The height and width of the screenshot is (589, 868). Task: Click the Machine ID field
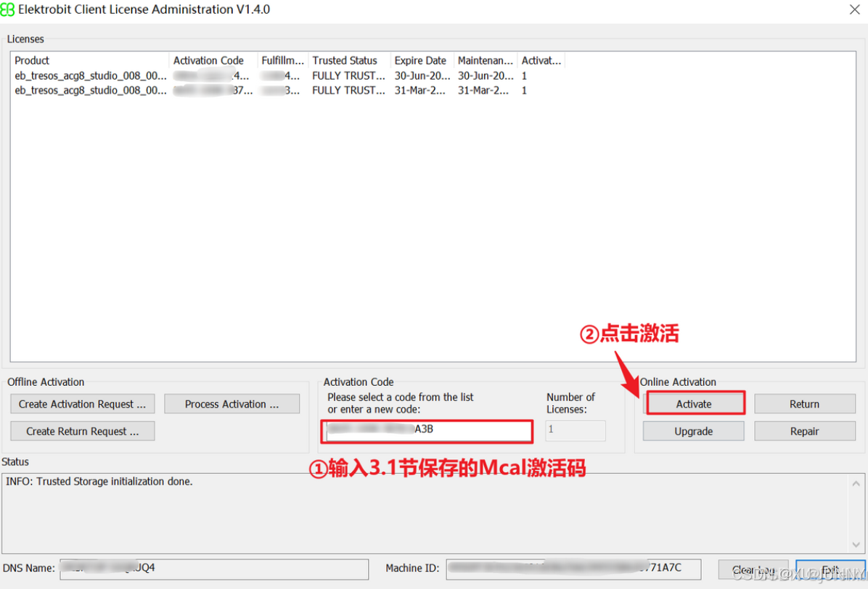[x=573, y=569]
